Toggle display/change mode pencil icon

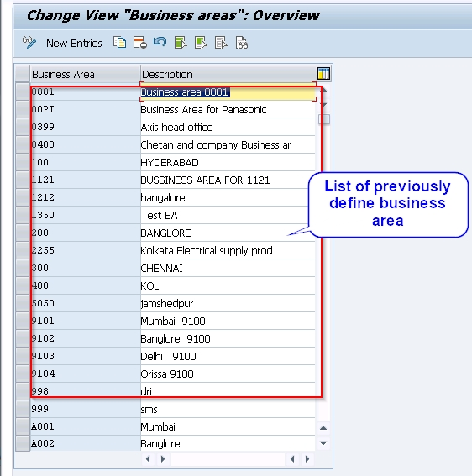[29, 43]
